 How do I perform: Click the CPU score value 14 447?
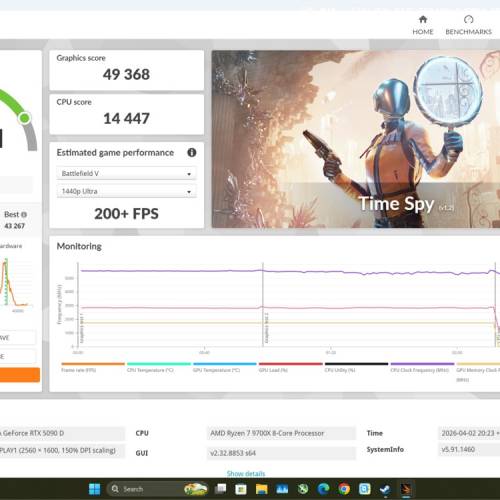pos(126,118)
